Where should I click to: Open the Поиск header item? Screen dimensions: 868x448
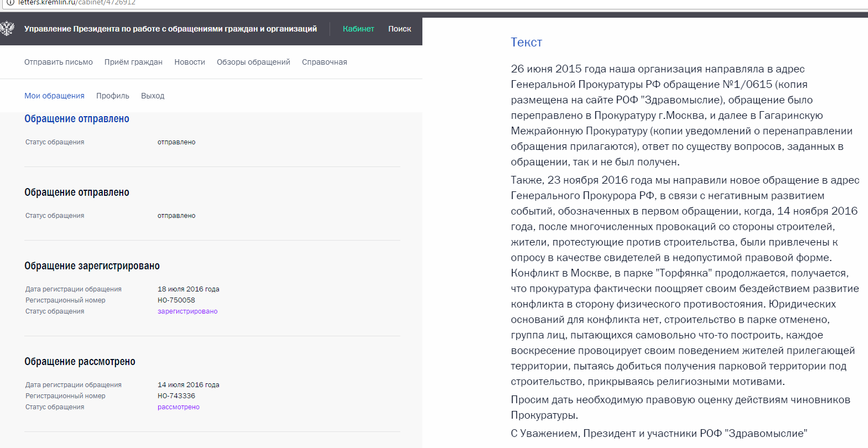coord(400,29)
